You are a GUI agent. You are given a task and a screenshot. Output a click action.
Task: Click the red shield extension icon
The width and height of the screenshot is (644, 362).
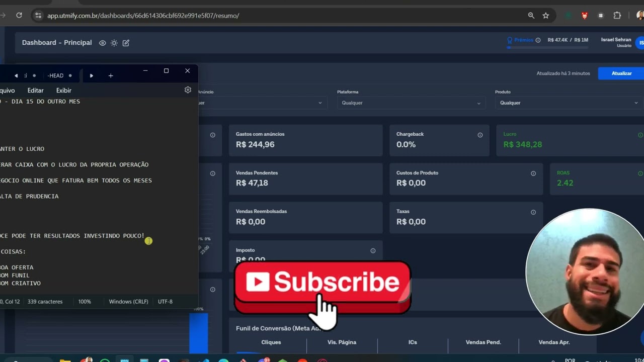(584, 16)
